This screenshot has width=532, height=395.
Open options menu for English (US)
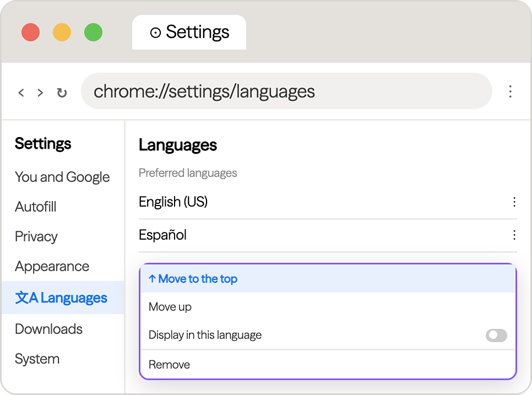point(514,202)
